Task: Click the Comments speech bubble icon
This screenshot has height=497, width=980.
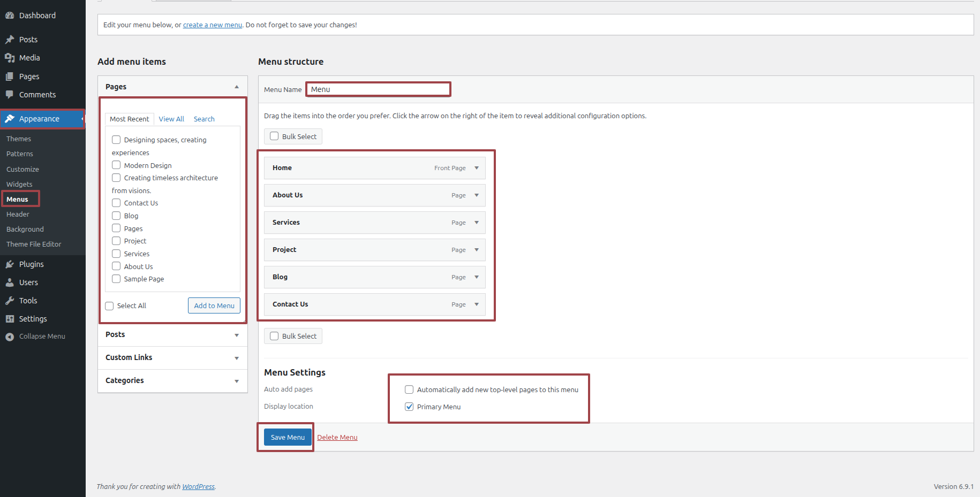Action: click(x=10, y=95)
